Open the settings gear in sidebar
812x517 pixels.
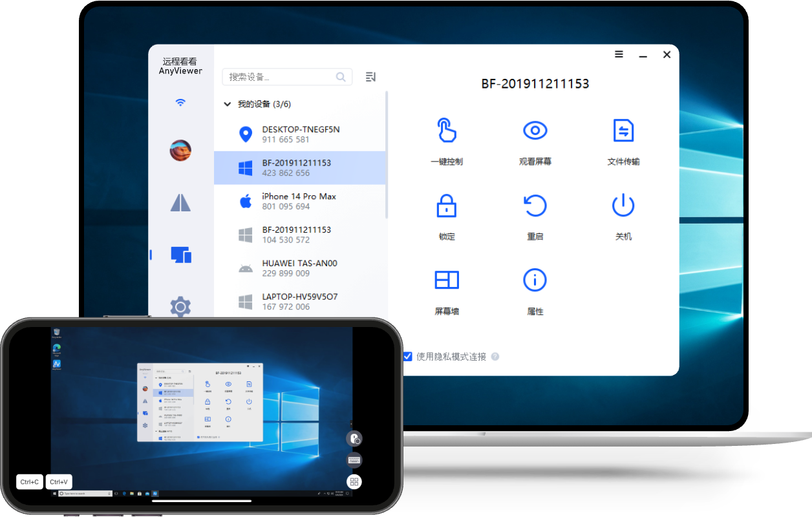pyautogui.click(x=180, y=306)
